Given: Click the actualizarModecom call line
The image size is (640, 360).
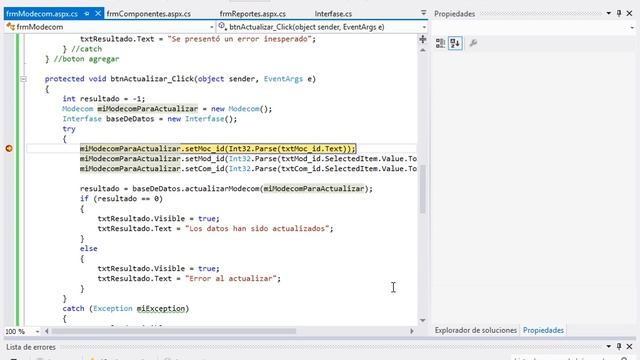Looking at the screenshot, I should [x=226, y=189].
